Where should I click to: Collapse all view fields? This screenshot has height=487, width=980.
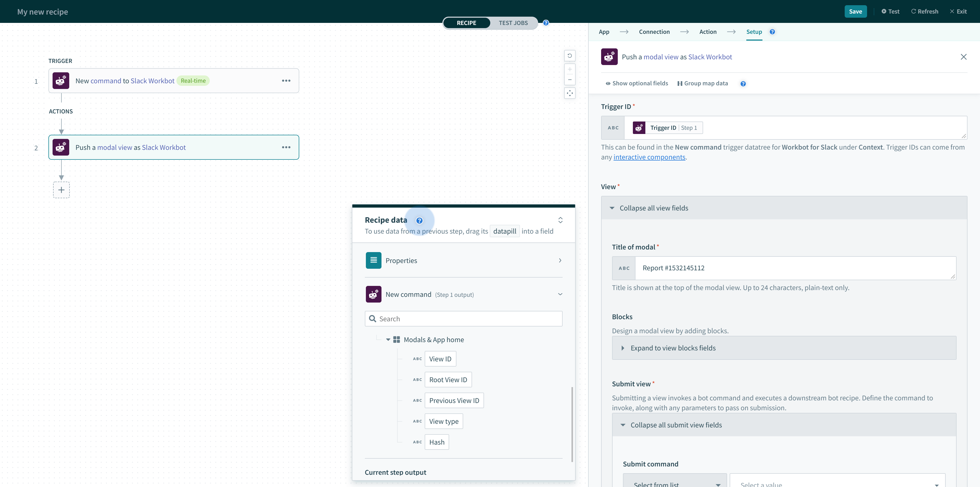(654, 208)
